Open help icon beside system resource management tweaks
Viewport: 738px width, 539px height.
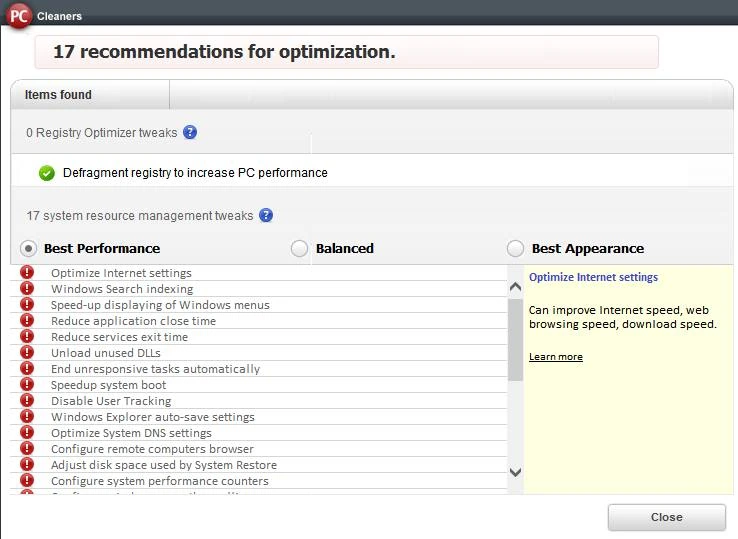pyautogui.click(x=266, y=215)
